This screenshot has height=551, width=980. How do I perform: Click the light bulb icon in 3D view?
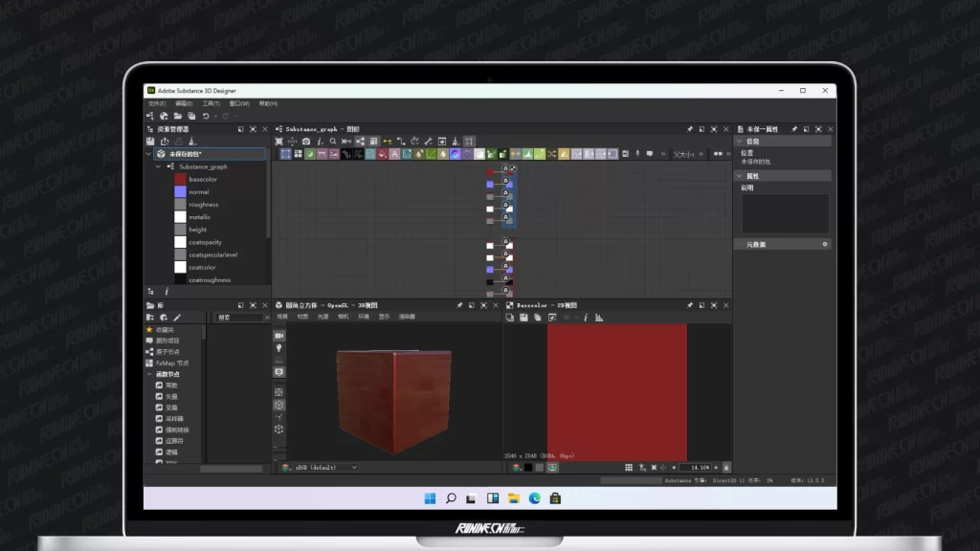tap(278, 349)
